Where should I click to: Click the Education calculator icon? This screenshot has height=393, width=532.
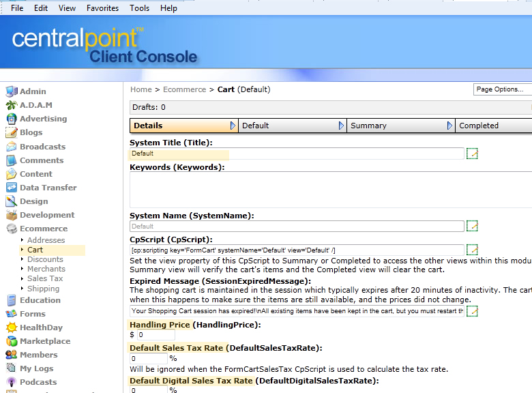click(11, 300)
